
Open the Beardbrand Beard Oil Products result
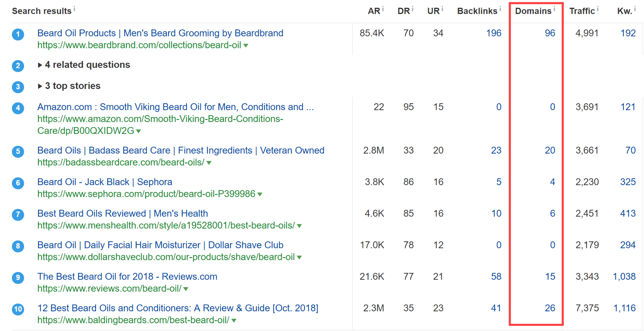(160, 33)
